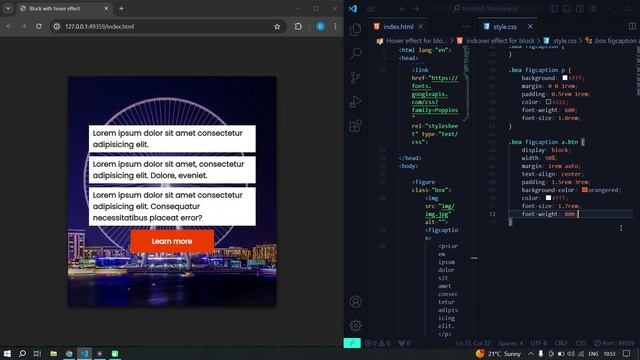Screen dimensions: 640x360
Task: Open the Chrome tab search dropdown
Action: (8, 9)
